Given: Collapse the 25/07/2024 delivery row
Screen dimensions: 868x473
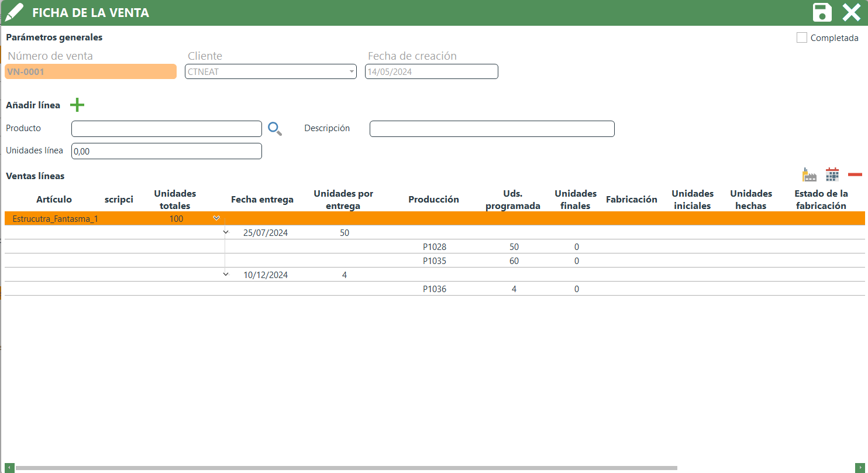Looking at the screenshot, I should pos(226,232).
